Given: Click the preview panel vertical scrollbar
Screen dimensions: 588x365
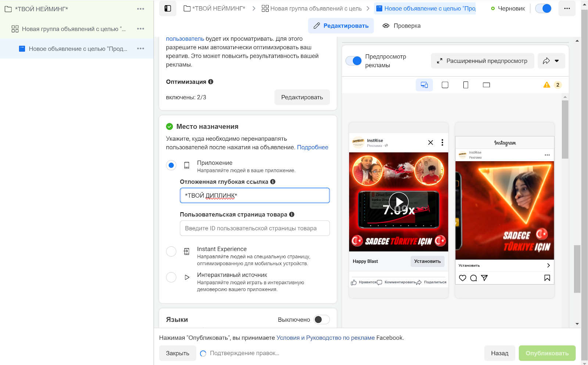Looking at the screenshot, I should (565, 129).
